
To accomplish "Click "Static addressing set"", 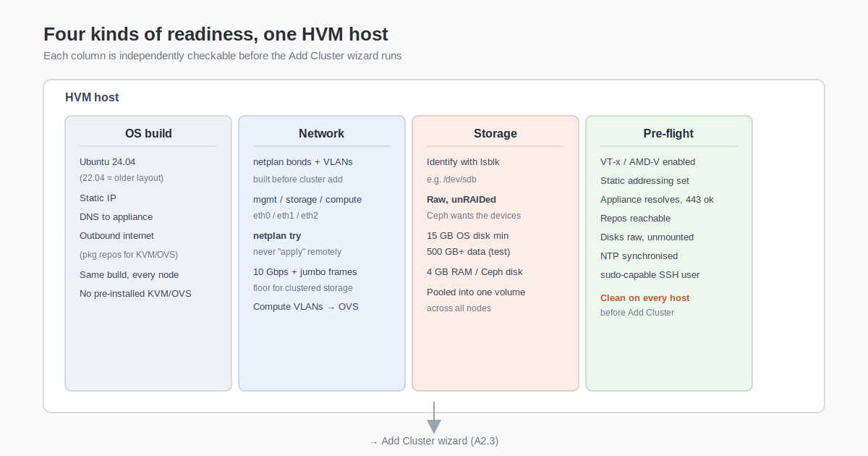I will pyautogui.click(x=644, y=181).
